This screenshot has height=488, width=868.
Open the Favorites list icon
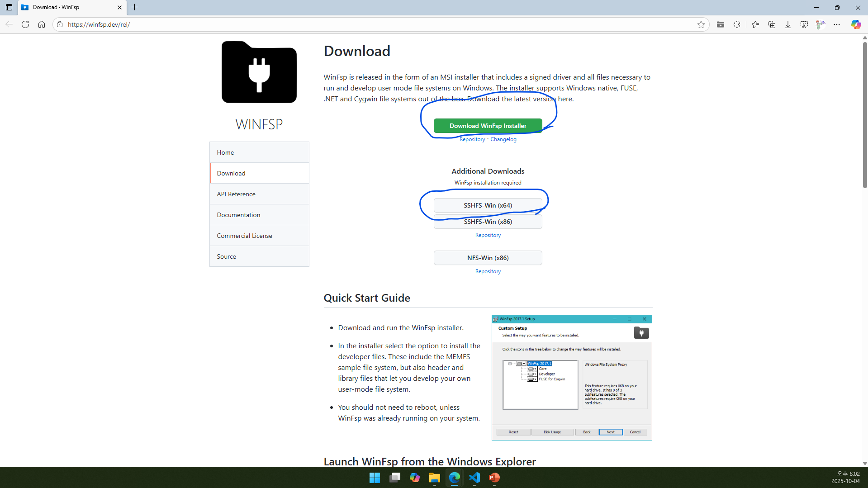755,24
